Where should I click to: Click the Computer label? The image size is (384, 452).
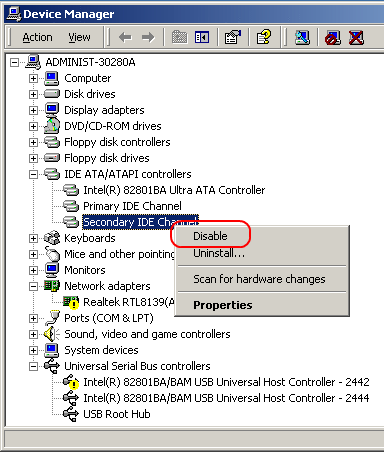coord(88,78)
